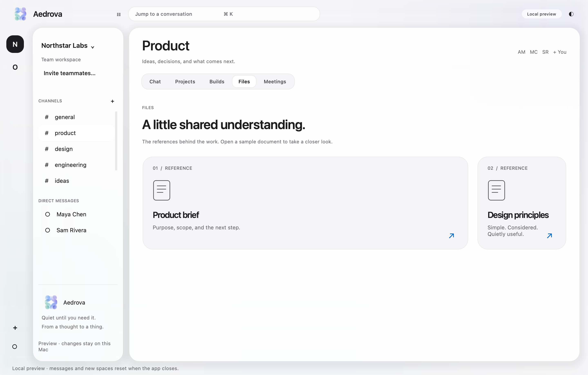
Task: Switch to the Meetings tab
Action: [275, 81]
